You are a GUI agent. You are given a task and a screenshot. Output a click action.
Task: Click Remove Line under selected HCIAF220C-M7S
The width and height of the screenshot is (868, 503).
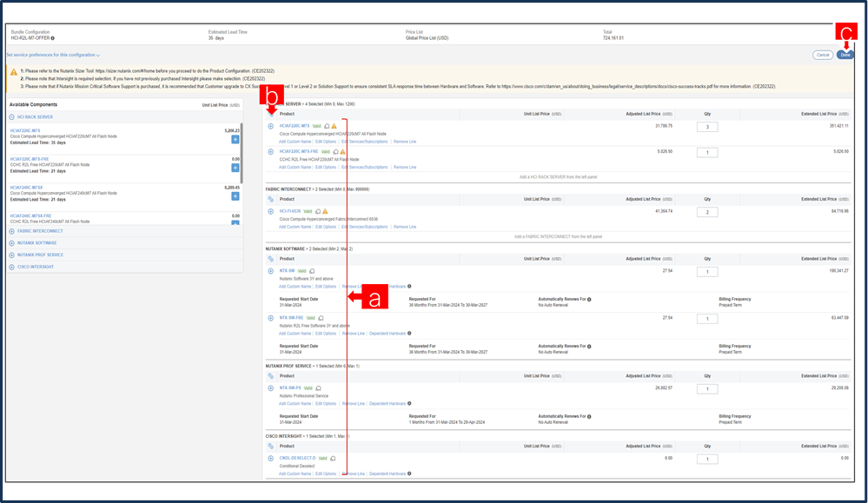point(405,142)
